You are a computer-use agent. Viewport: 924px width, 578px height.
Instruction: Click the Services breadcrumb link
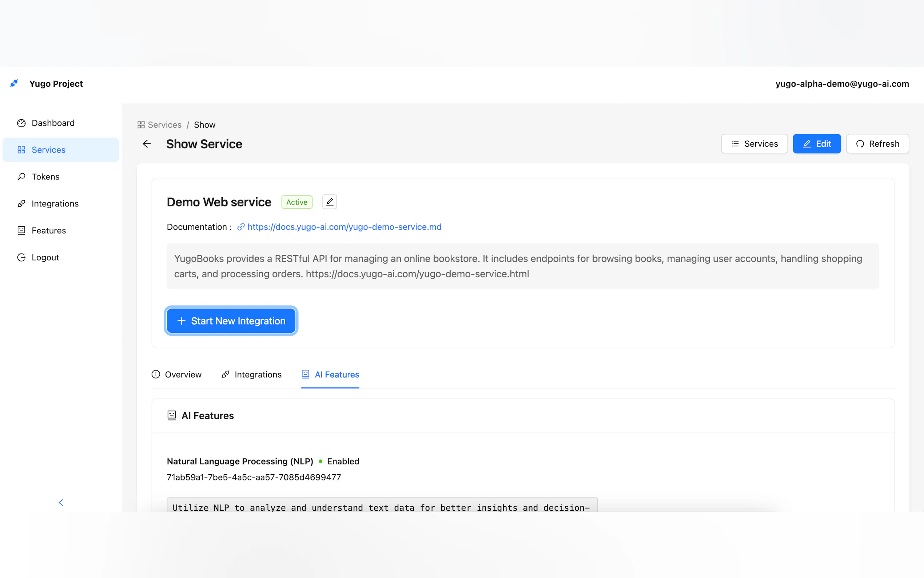(164, 125)
